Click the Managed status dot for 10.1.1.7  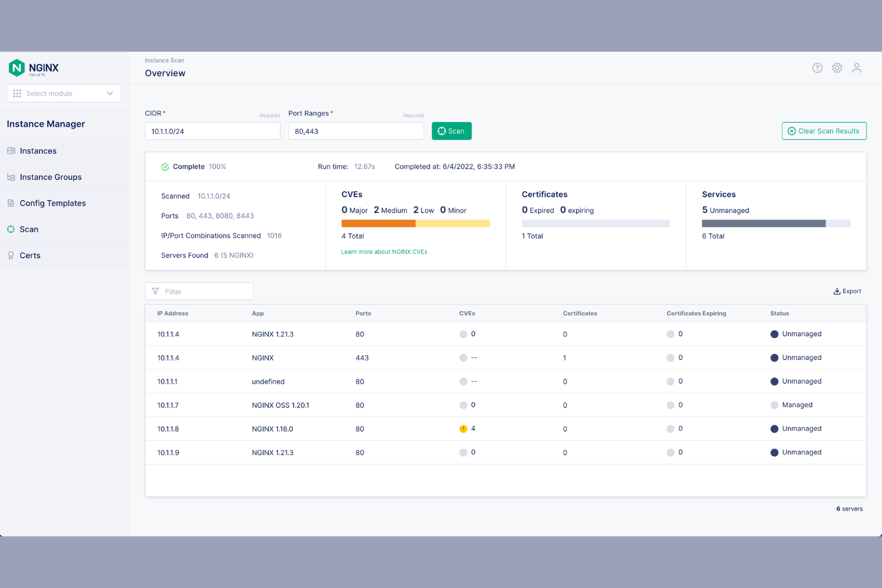pyautogui.click(x=774, y=405)
